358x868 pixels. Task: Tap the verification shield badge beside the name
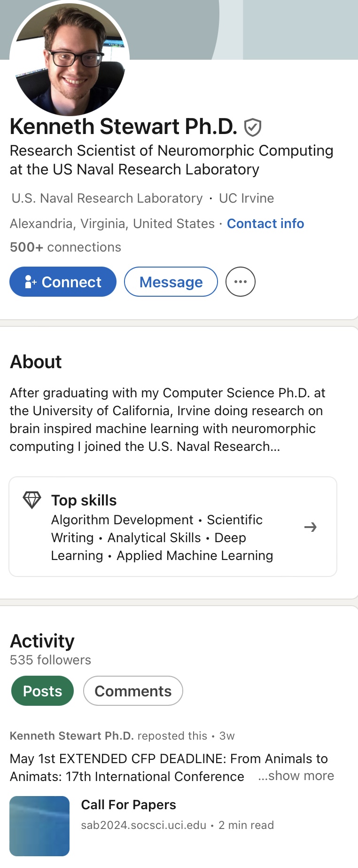pyautogui.click(x=253, y=127)
